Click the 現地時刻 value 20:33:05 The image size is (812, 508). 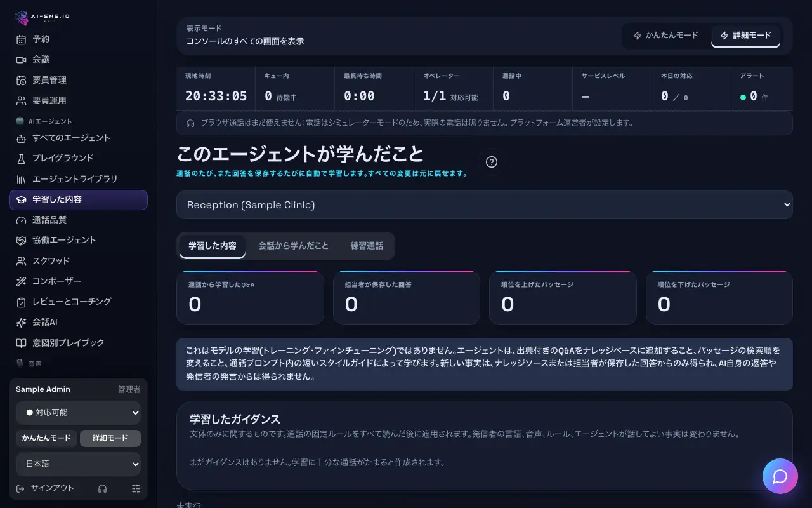pos(216,97)
